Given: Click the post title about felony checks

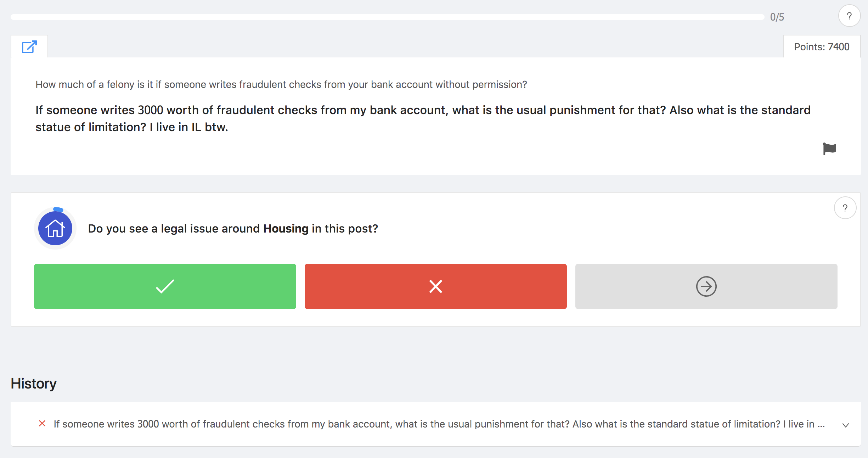Looking at the screenshot, I should tap(281, 84).
